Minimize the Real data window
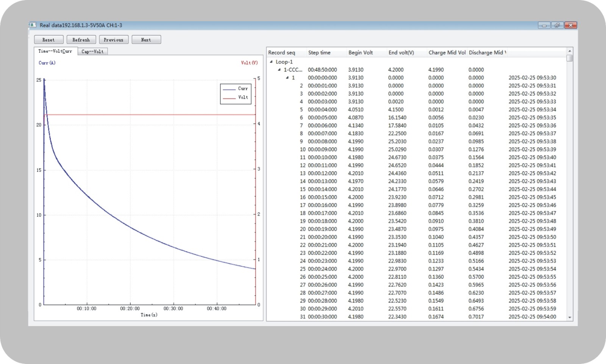This screenshot has height=364, width=606. [544, 25]
